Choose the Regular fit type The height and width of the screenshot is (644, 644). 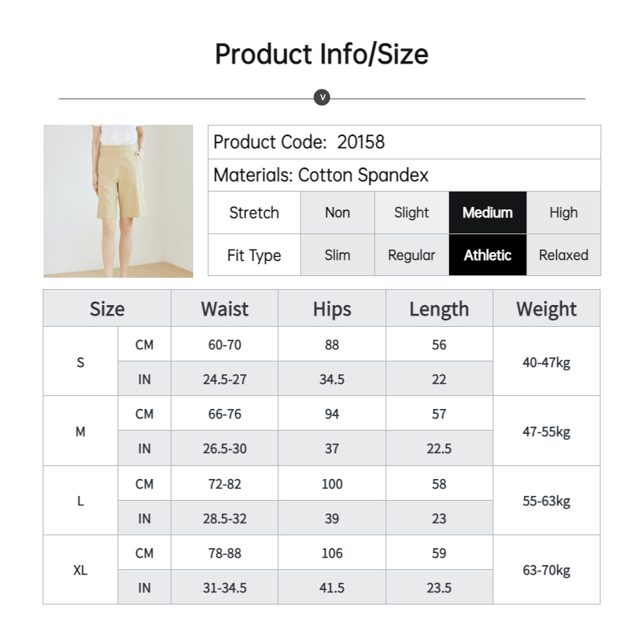click(411, 255)
